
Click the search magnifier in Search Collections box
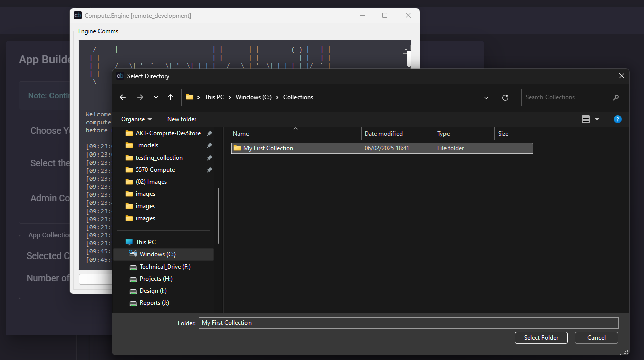pyautogui.click(x=615, y=97)
